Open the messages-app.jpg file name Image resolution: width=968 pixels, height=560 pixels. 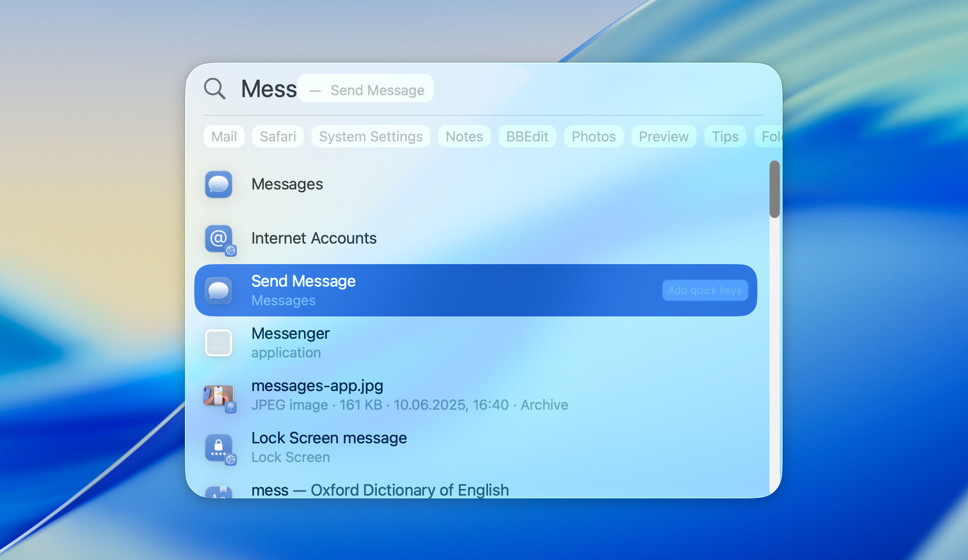point(317,385)
